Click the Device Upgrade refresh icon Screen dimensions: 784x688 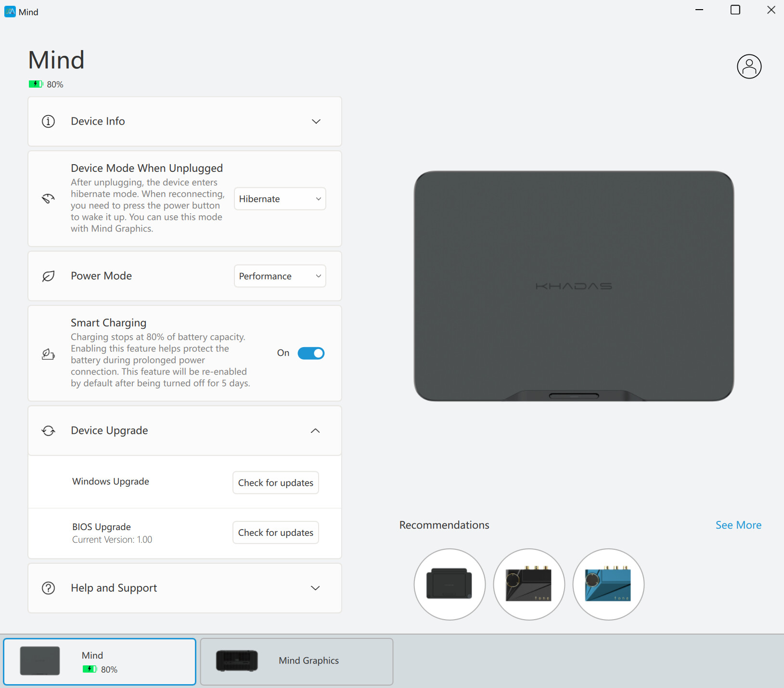coord(48,430)
